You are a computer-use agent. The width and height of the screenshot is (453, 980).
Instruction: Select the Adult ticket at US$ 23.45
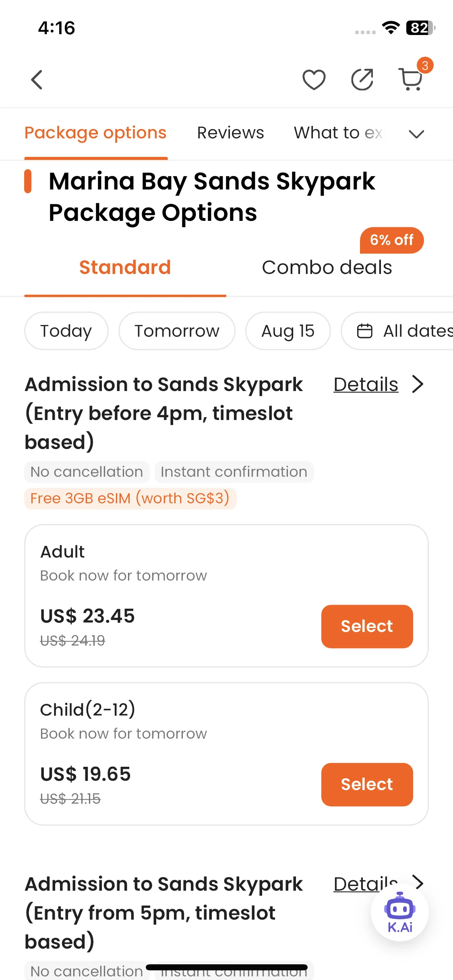click(367, 626)
